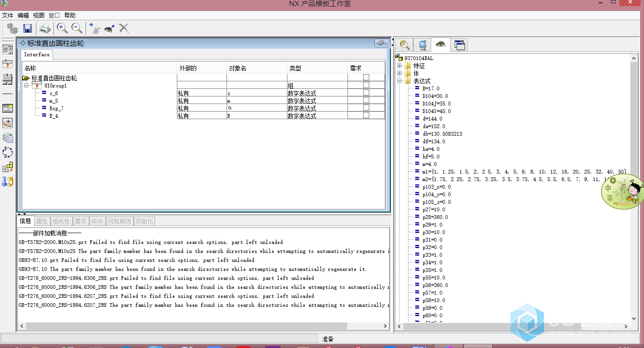Select the 信息 tab in bottom panel
Image resolution: width=644 pixels, height=348 pixels.
26,221
